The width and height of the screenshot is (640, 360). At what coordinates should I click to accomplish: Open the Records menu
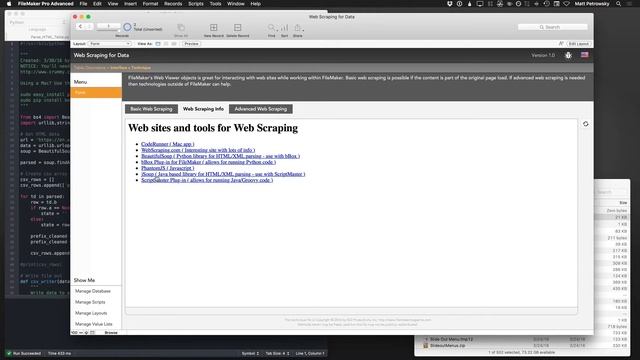pos(173,4)
